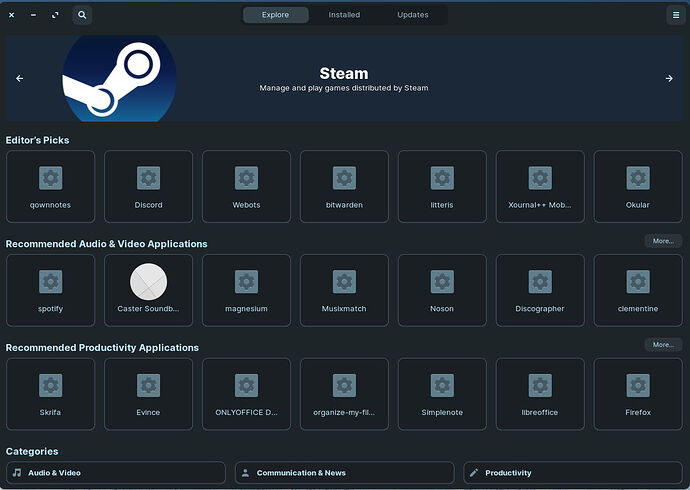Open the Skrifa app tile
This screenshot has height=490, width=690.
click(x=51, y=394)
